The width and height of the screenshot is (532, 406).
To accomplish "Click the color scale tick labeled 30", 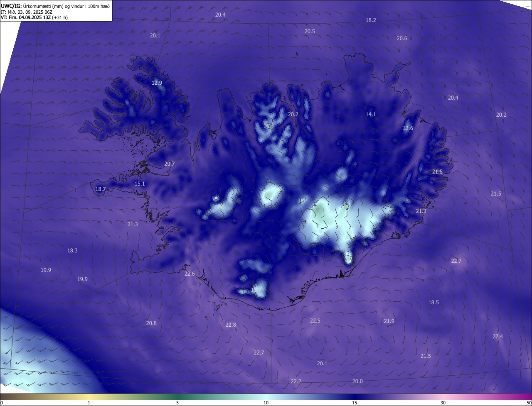I will click(443, 403).
